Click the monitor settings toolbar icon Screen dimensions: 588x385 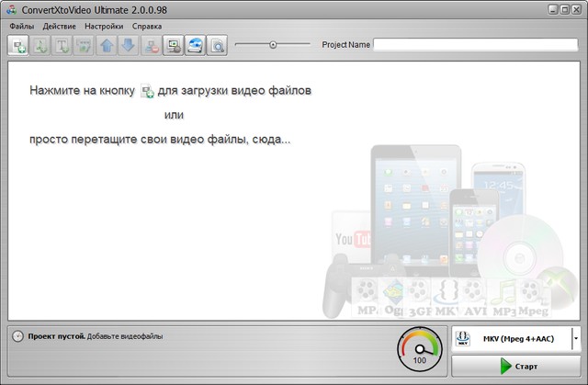[173, 45]
